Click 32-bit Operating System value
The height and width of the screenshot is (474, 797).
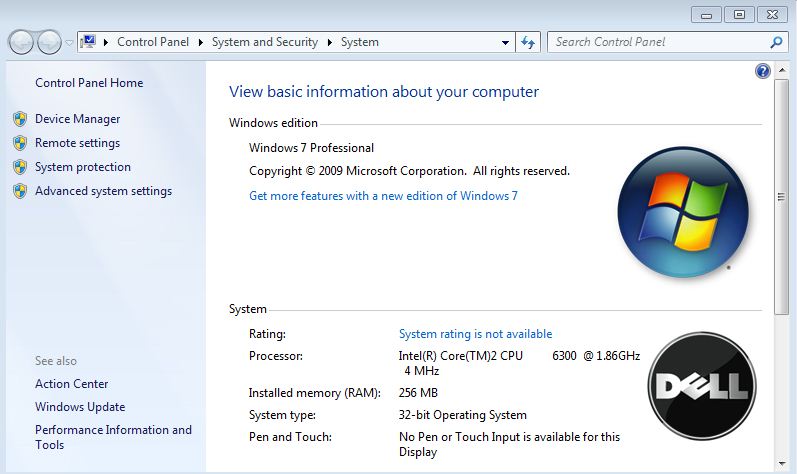point(463,415)
